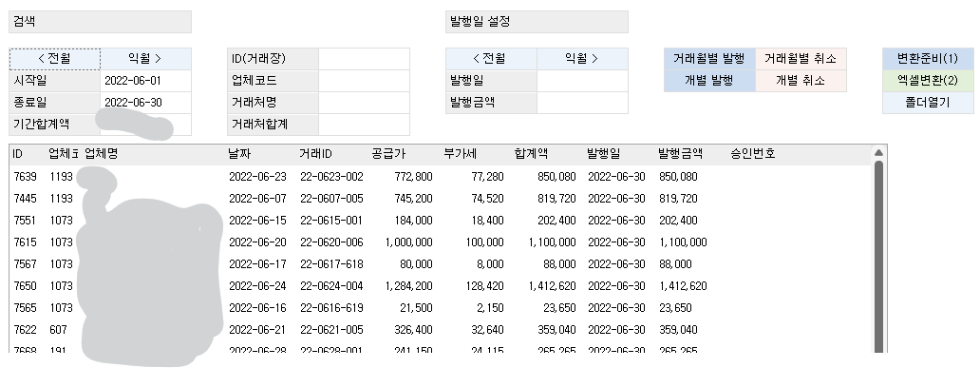This screenshot has width=980, height=368.
Task: Click the 발행금액 input field in 발행일 설정
Action: [582, 103]
